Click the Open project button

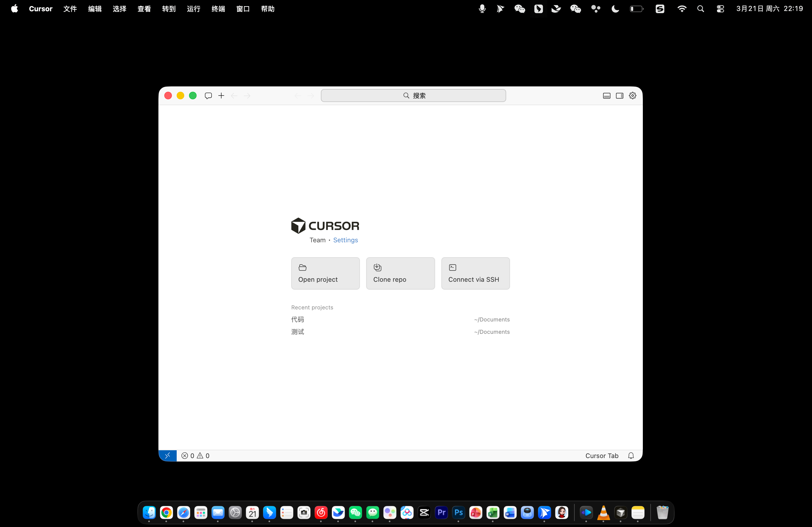325,273
